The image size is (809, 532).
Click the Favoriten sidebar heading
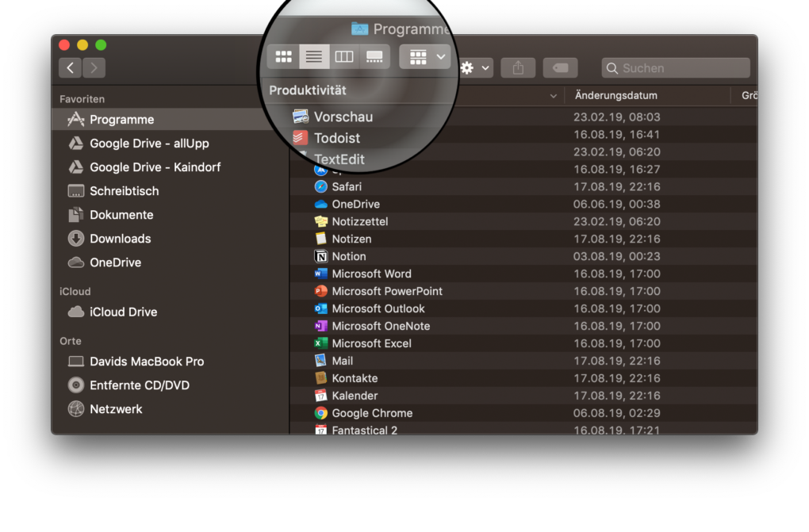point(82,99)
